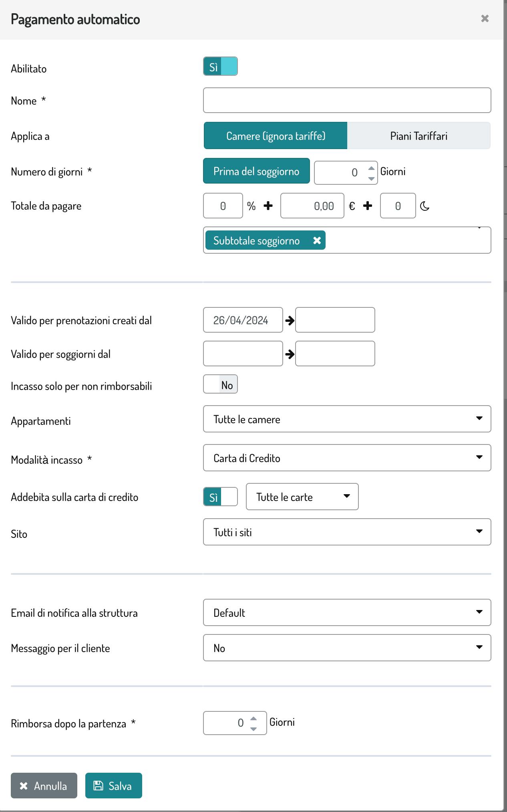Image resolution: width=507 pixels, height=812 pixels.
Task: Focus the Nome text field
Action: 347,100
